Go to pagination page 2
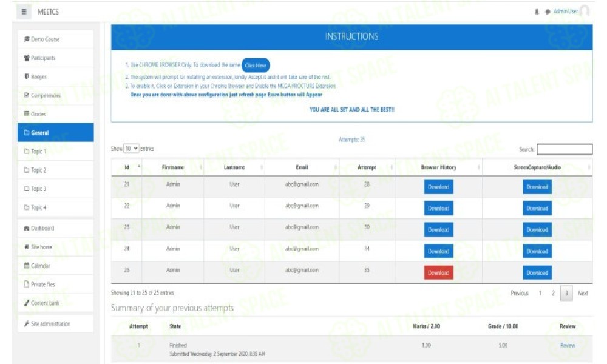Screen dimensions: 607x364 tap(553, 293)
